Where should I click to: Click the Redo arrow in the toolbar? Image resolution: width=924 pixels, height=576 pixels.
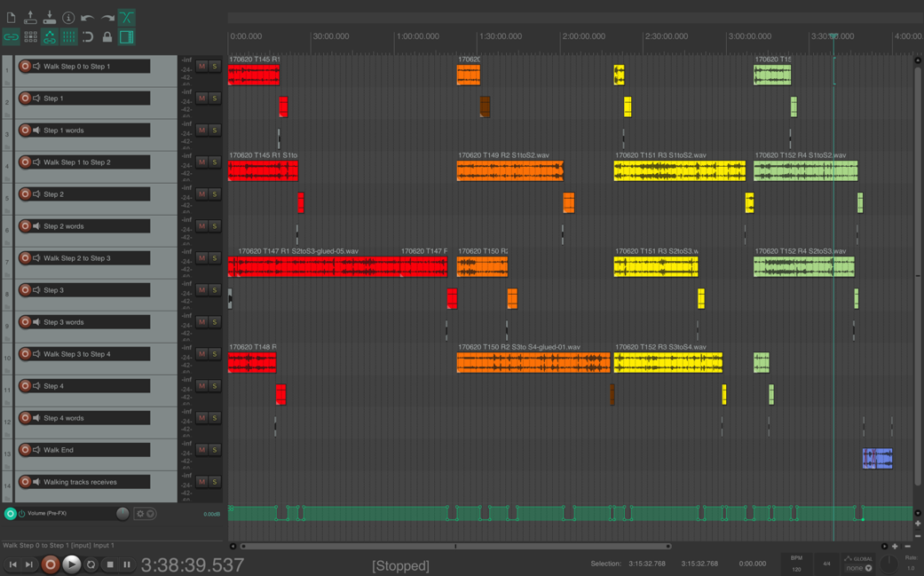coord(107,17)
